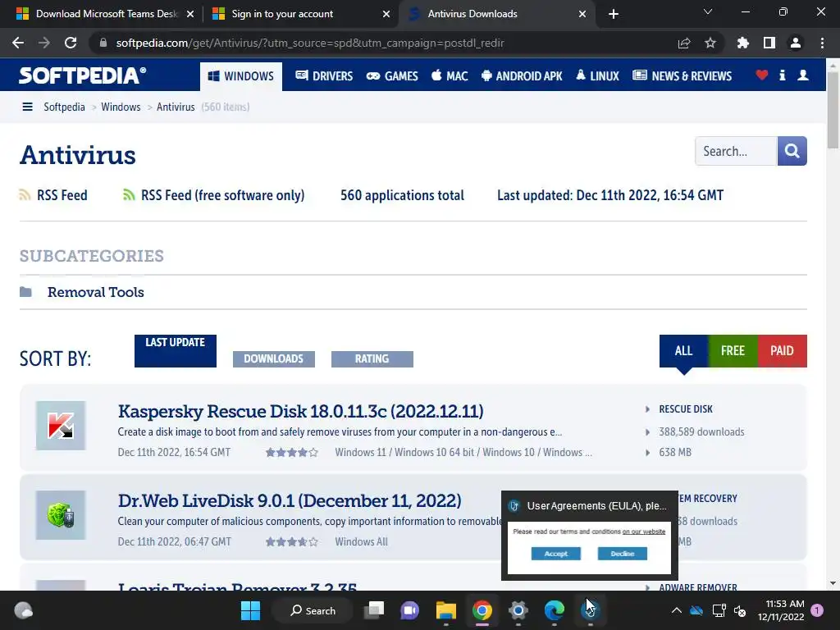Open the hamburger menu beside breadcrumbs
The image size is (840, 630).
click(x=27, y=107)
